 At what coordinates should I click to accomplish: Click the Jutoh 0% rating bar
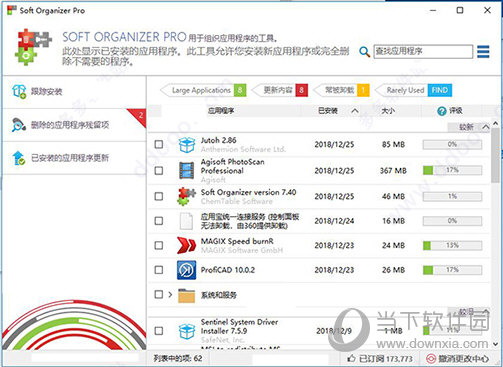pyautogui.click(x=452, y=144)
